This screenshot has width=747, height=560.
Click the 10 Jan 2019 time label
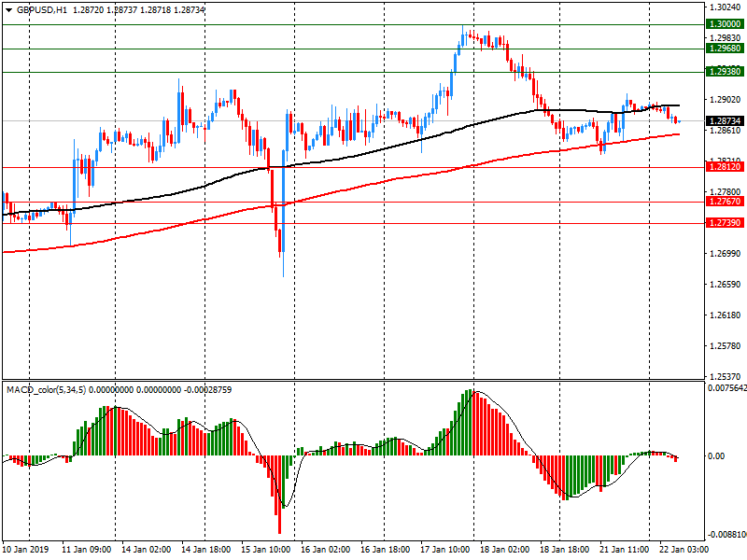(x=26, y=550)
